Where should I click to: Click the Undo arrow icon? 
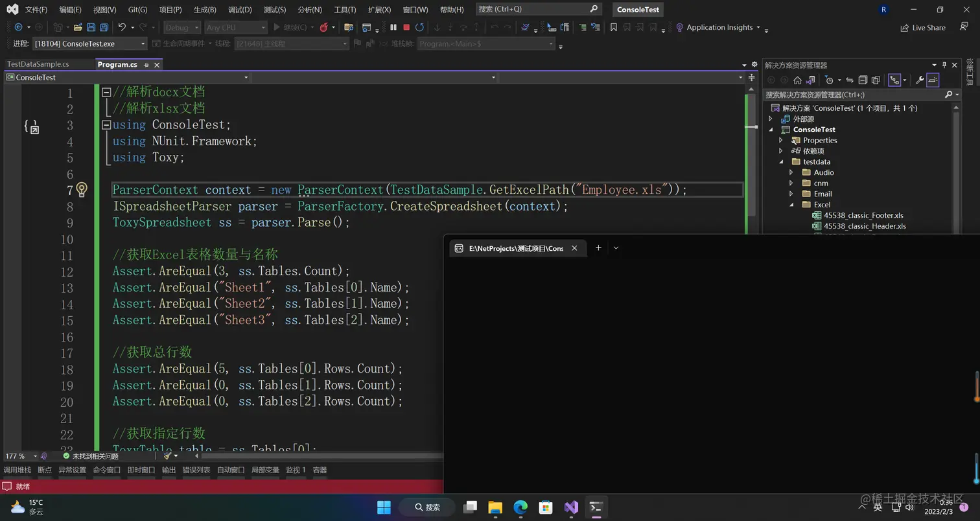click(x=121, y=27)
